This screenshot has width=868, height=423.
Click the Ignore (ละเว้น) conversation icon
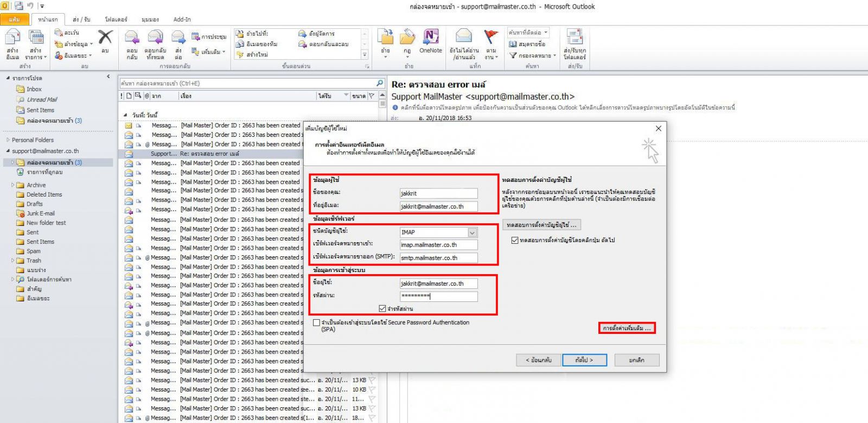click(x=59, y=33)
